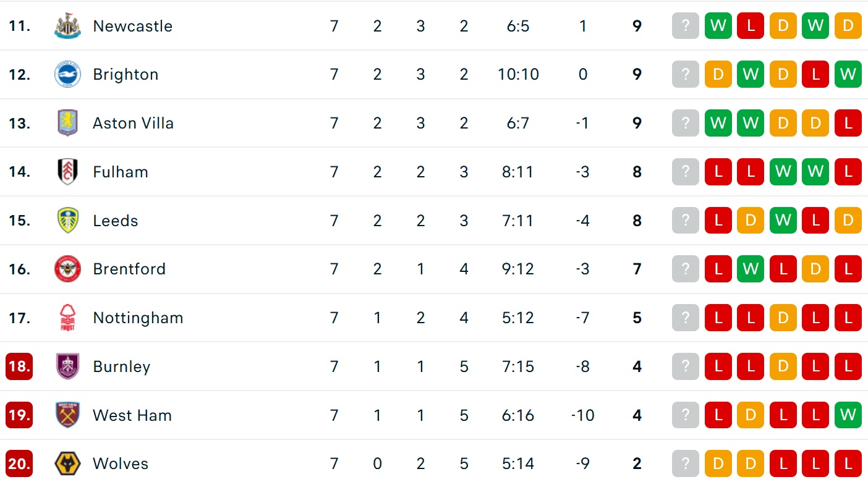Viewport: 868px width, 482px height.
Task: Click the Aston Villa club crest
Action: click(x=67, y=123)
